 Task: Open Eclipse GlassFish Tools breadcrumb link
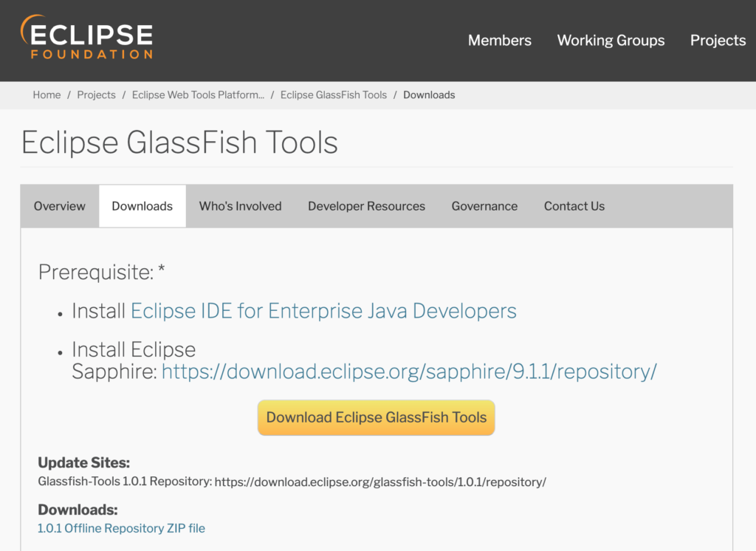tap(333, 95)
